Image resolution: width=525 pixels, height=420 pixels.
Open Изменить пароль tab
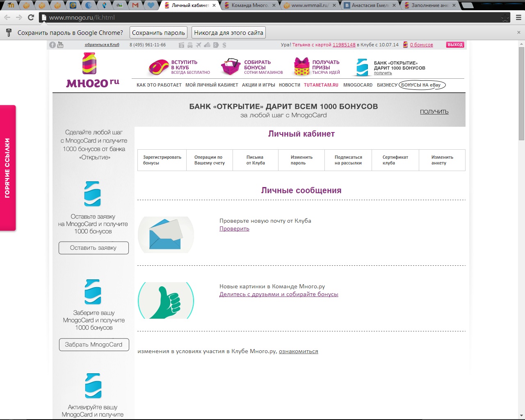[301, 160]
